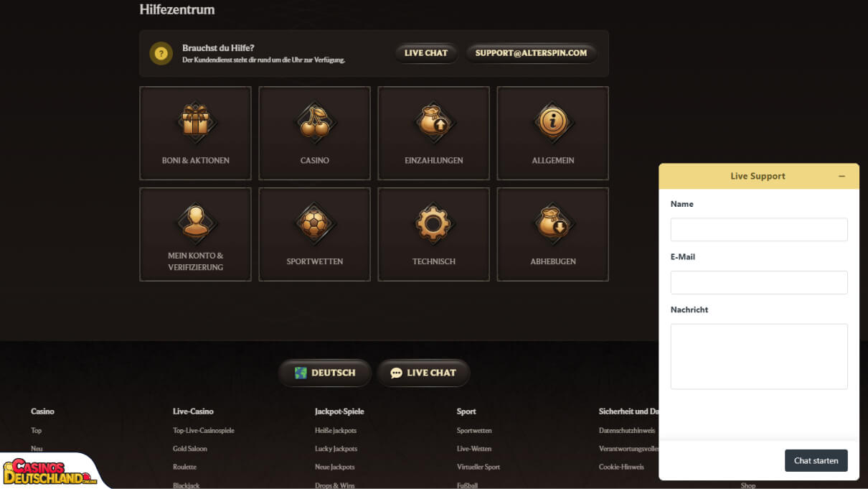Image resolution: width=868 pixels, height=489 pixels.
Task: Click the Jackpot-Spiele footer heading
Action: coord(339,411)
